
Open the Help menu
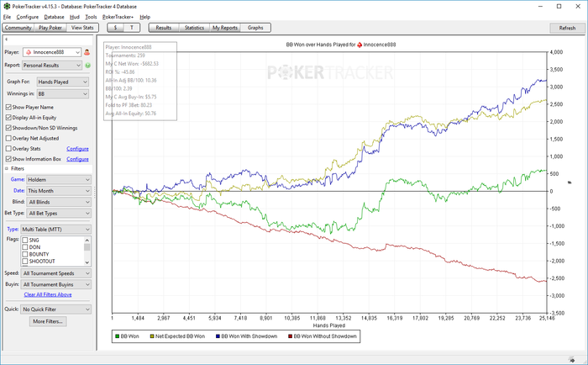point(144,17)
